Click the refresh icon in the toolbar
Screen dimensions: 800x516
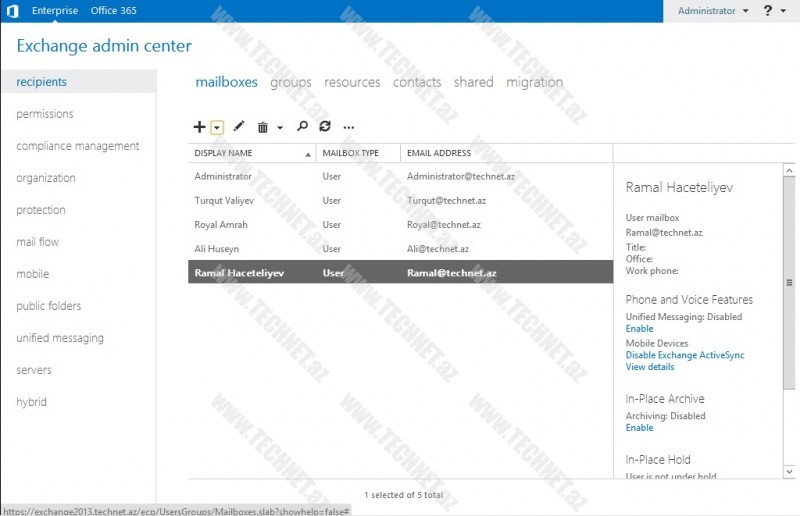point(324,127)
